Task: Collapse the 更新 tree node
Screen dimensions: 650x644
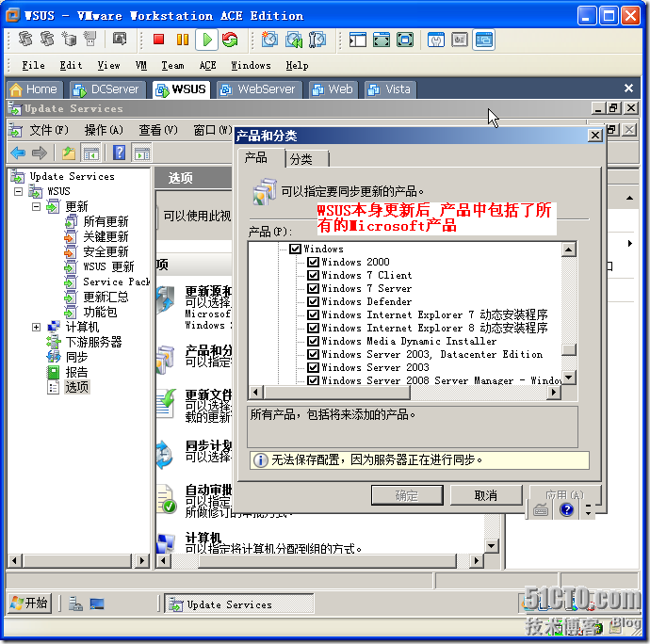Action: [36, 206]
